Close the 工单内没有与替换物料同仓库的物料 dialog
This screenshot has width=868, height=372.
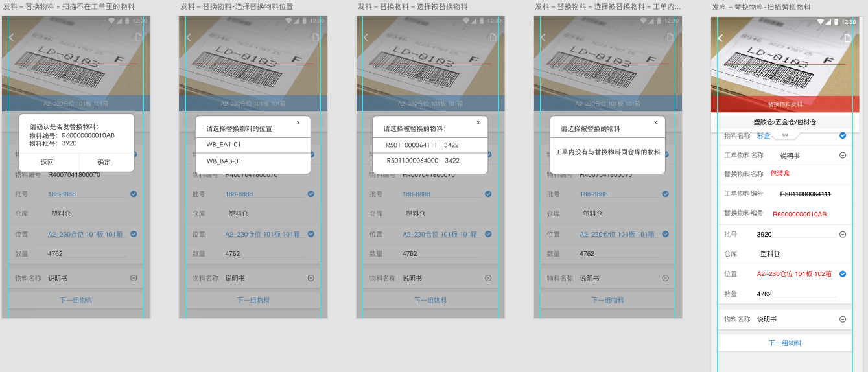pos(655,122)
